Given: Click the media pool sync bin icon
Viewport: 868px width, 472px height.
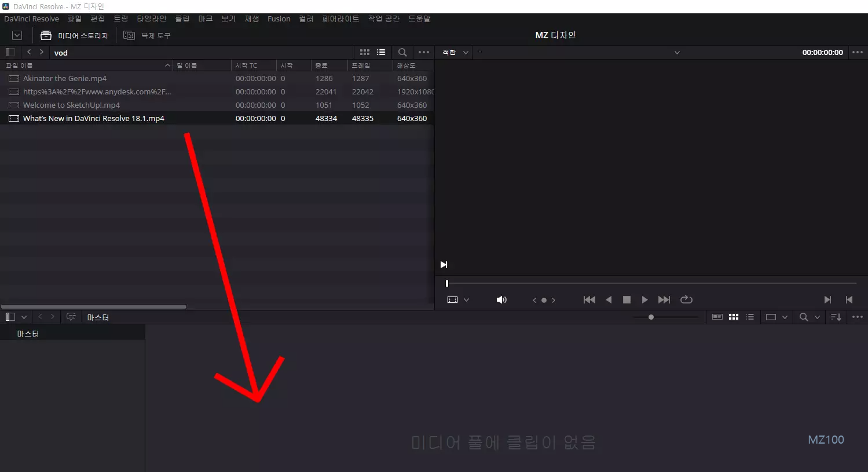Looking at the screenshot, I should click(71, 317).
